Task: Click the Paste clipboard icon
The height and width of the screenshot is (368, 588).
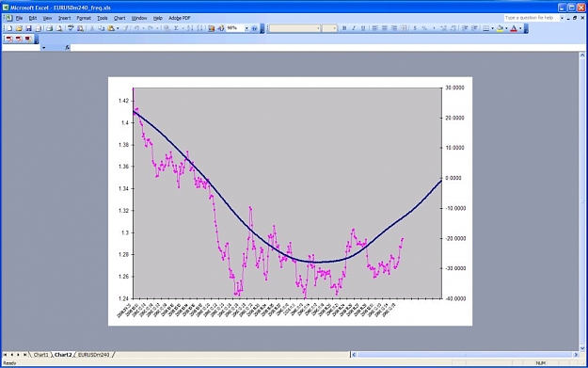Action: [x=111, y=28]
